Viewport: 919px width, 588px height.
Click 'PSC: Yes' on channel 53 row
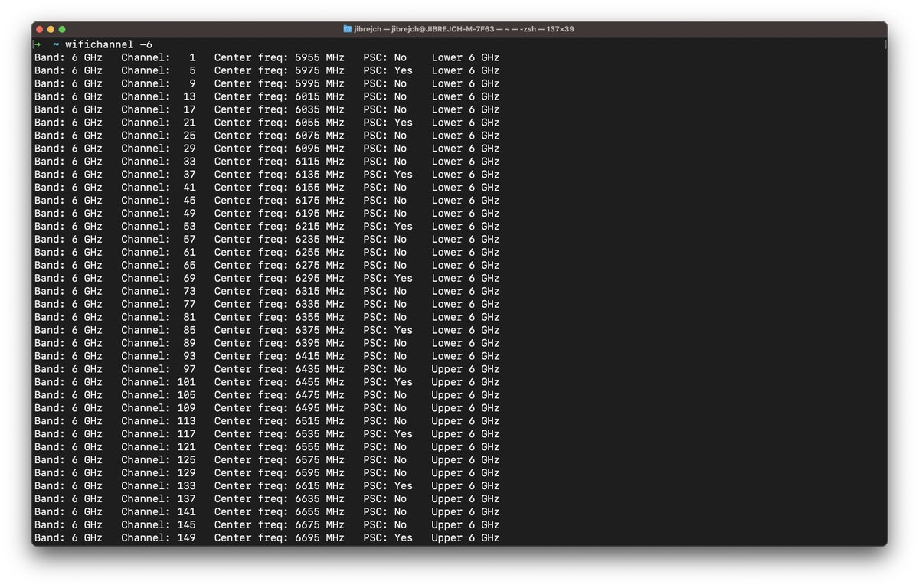click(388, 227)
